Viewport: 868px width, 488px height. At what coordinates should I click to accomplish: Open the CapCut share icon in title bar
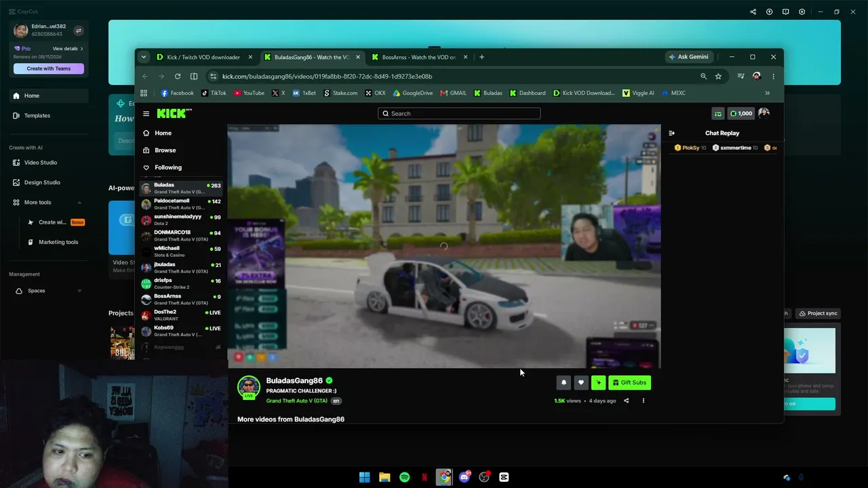(x=753, y=12)
